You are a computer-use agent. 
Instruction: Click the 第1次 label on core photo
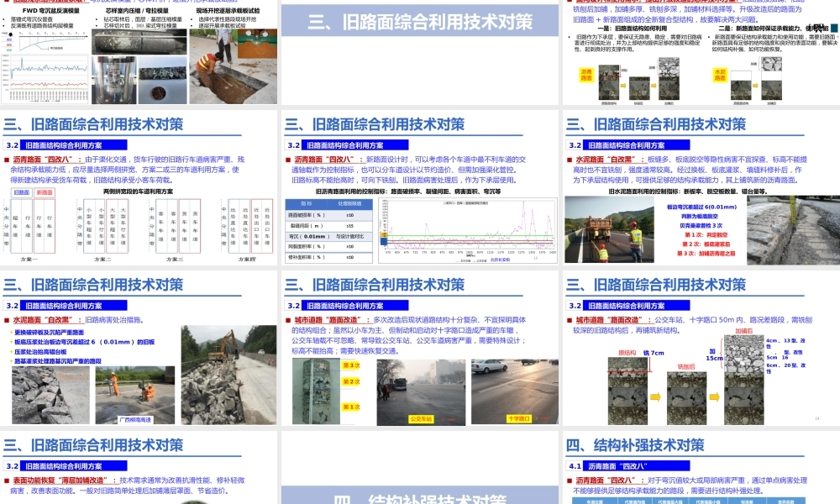[351, 407]
